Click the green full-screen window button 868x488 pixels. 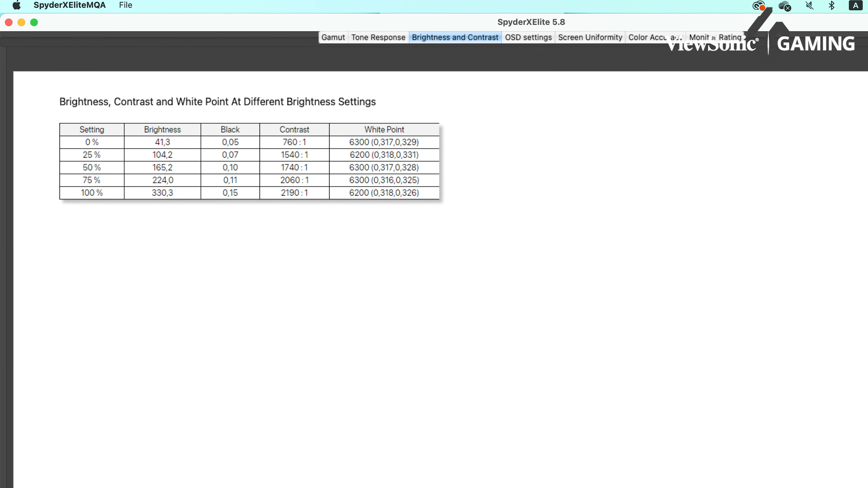coord(34,22)
